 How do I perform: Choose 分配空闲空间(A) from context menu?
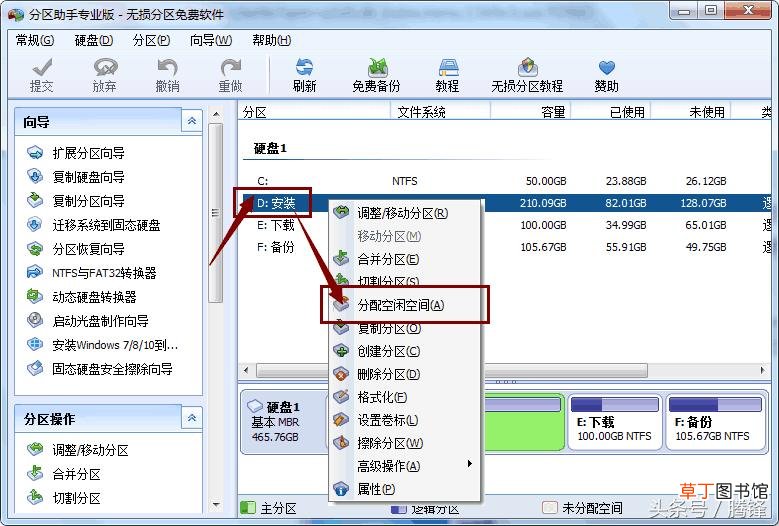[x=405, y=305]
